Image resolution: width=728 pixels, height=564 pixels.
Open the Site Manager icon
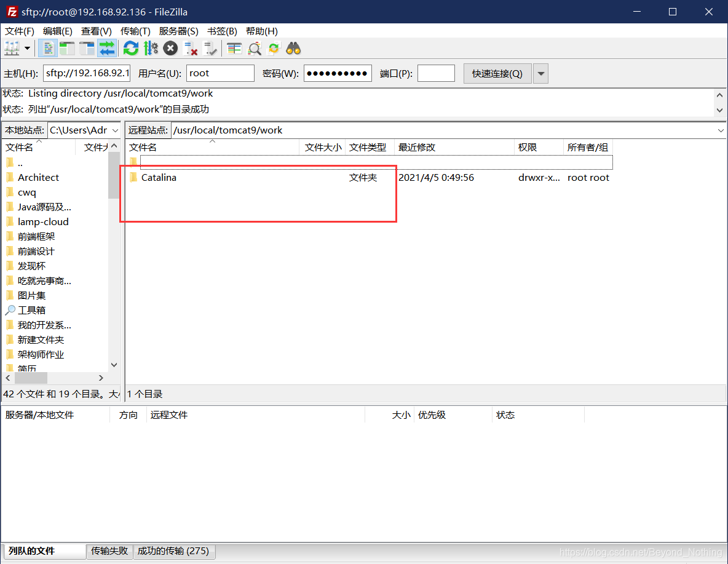(12, 49)
